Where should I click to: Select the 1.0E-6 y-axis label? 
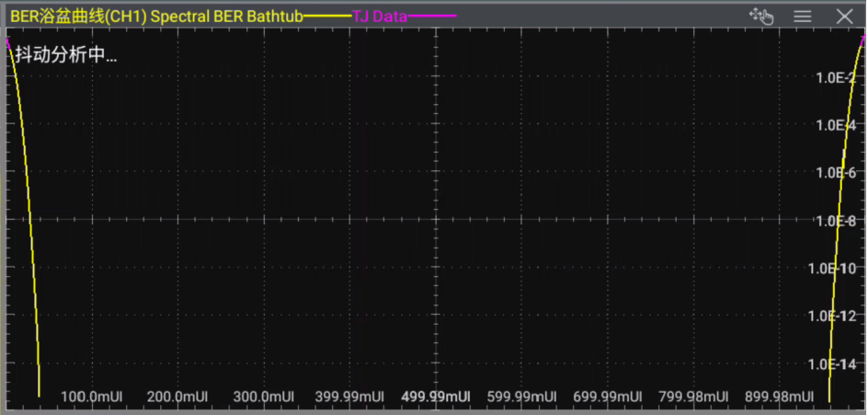[836, 173]
